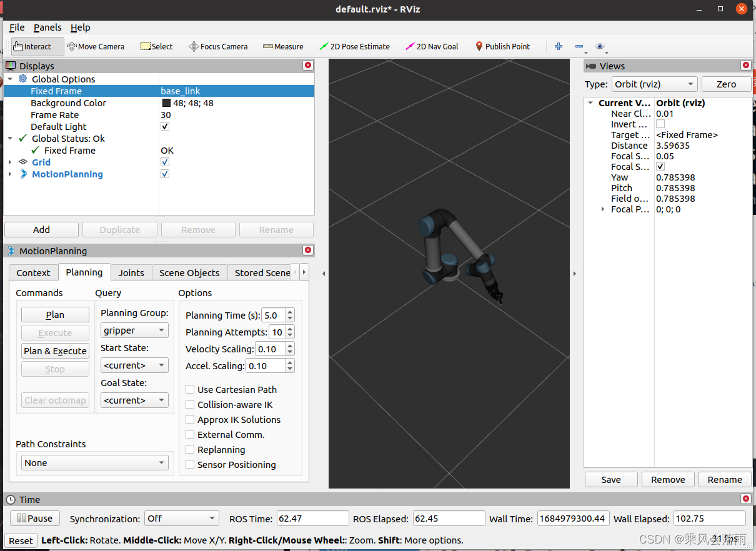Screen dimensions: 756x551
Task: Activate the Measure tool
Action: [x=282, y=46]
